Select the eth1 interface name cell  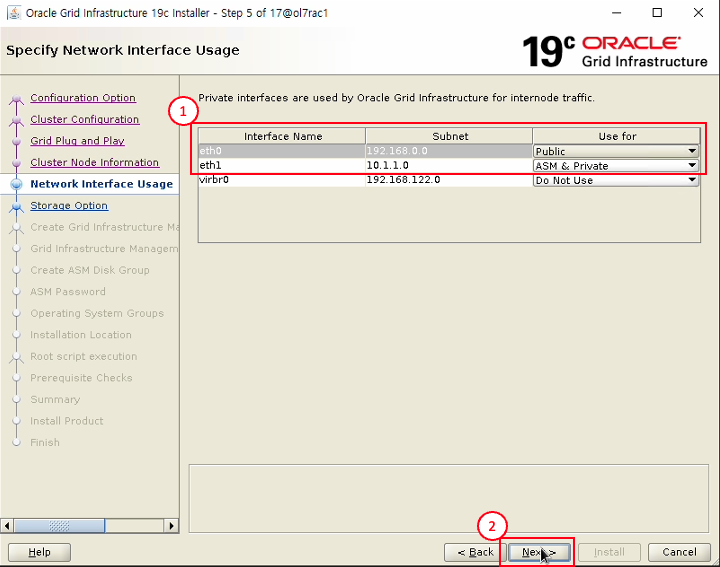click(x=282, y=165)
